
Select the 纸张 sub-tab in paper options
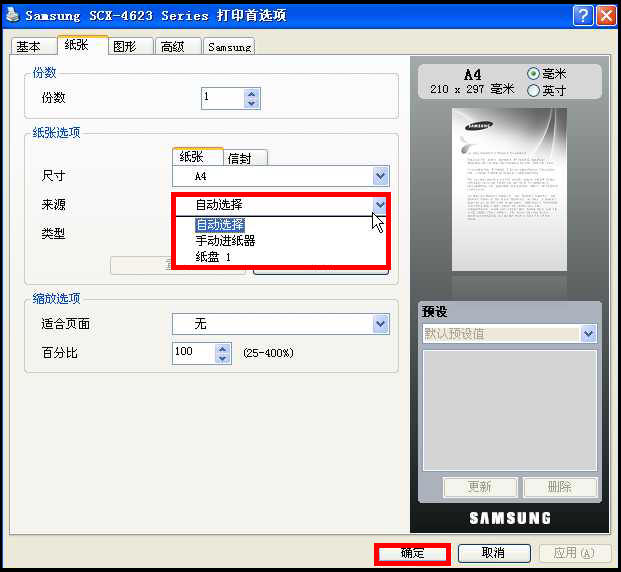click(198, 156)
